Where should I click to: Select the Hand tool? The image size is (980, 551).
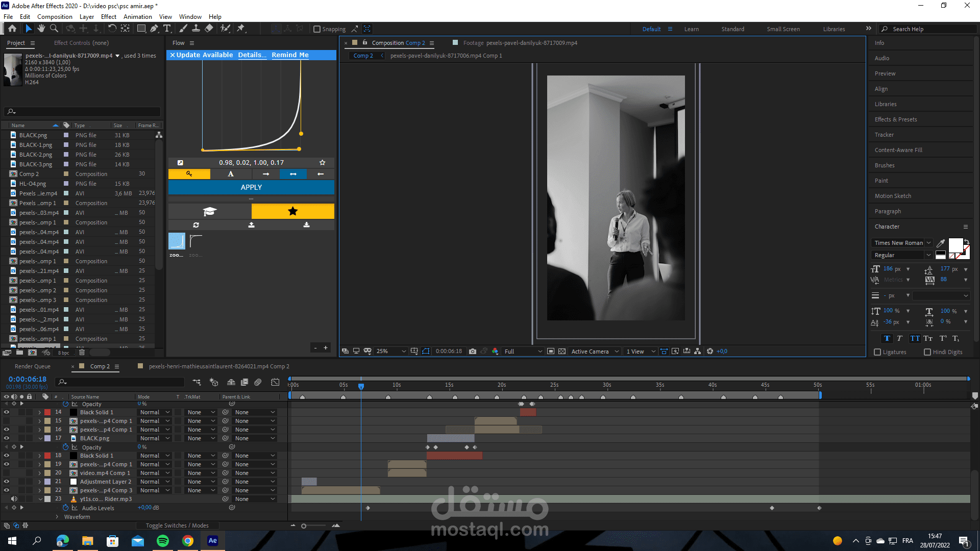[x=41, y=29]
